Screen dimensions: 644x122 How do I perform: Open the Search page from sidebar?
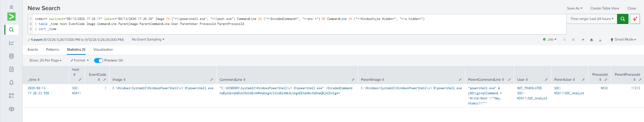[x=11, y=30]
